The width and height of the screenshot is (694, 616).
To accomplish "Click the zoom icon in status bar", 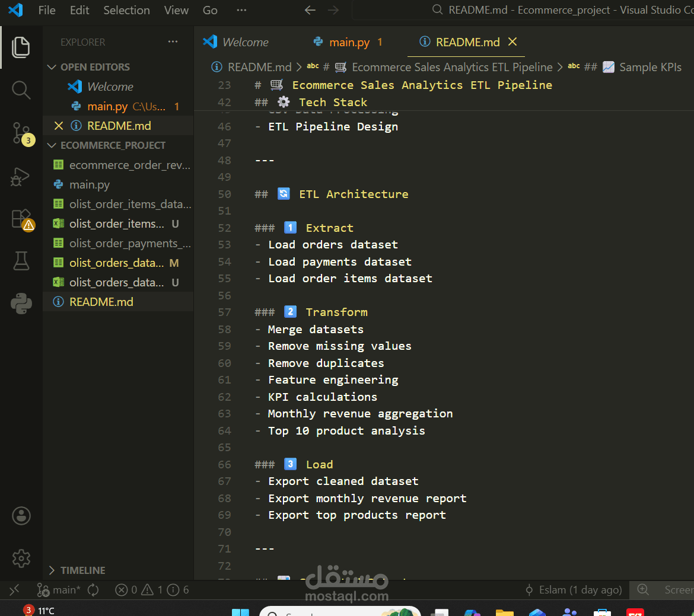I will [x=642, y=590].
